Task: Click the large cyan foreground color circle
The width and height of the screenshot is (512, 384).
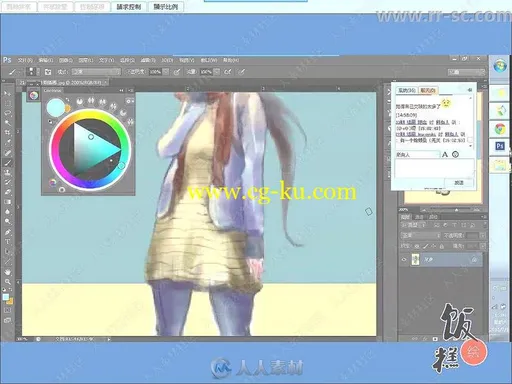Action: point(56,107)
